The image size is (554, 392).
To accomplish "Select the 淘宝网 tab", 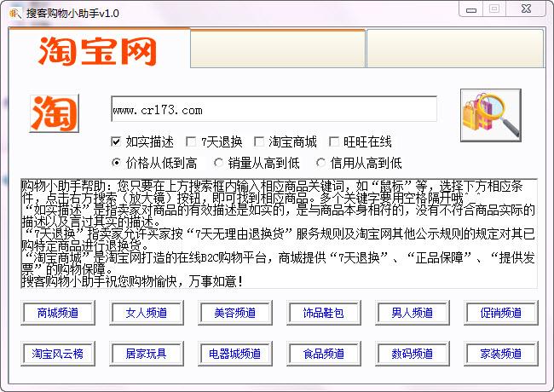I will 99,49.
